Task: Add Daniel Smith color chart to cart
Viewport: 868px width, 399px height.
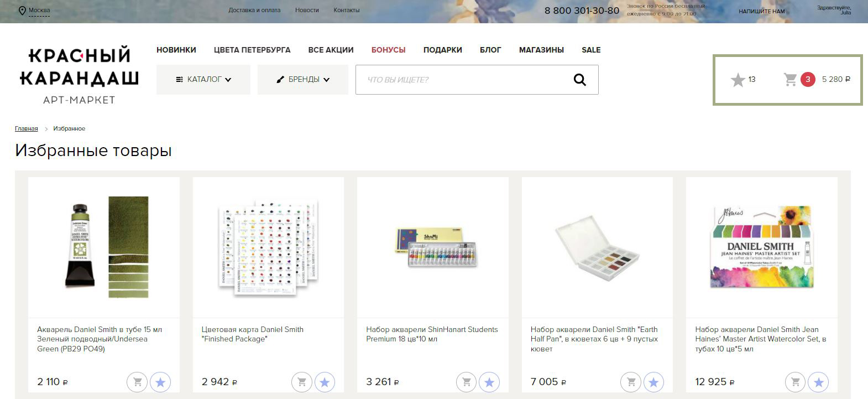Action: pyautogui.click(x=302, y=382)
